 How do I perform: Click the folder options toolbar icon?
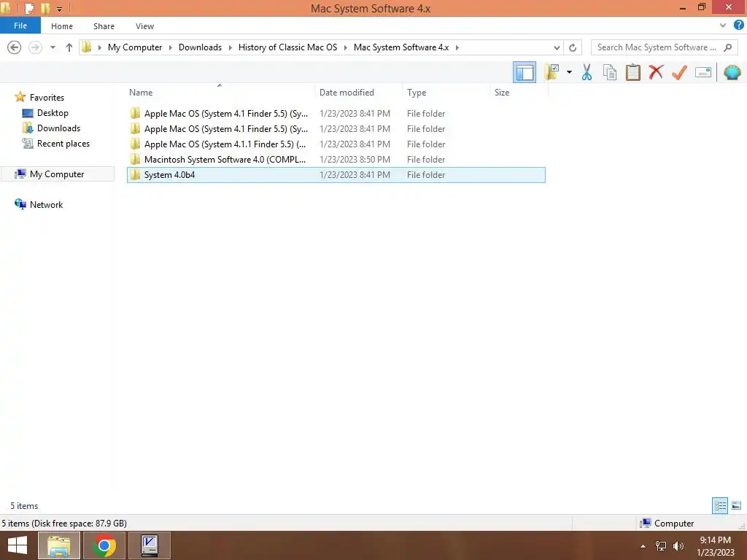pyautogui.click(x=551, y=72)
